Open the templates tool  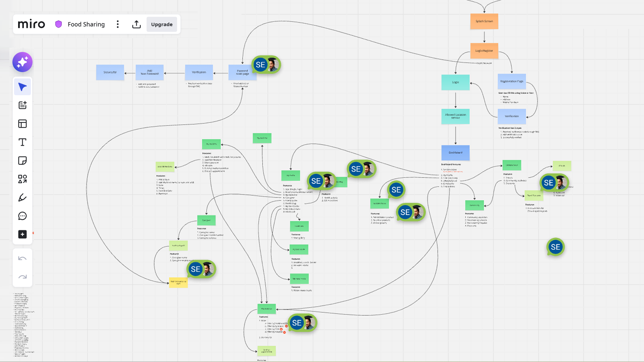pos(22,106)
